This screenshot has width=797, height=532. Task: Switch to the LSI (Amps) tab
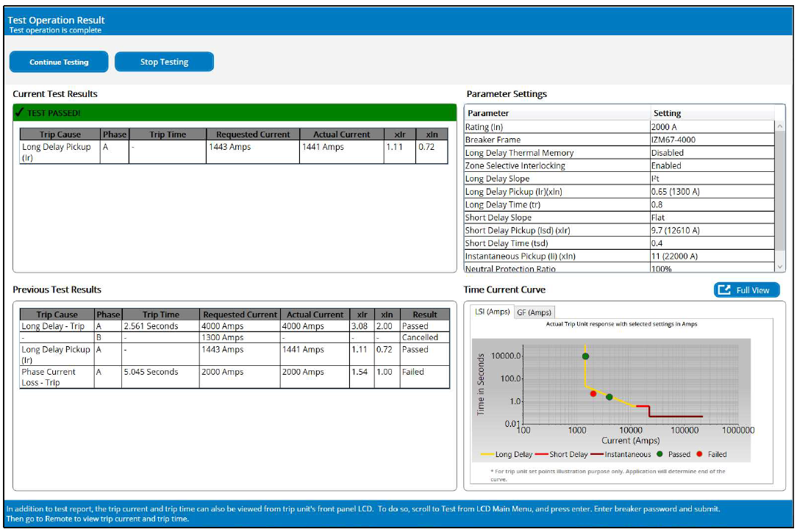[x=492, y=312]
